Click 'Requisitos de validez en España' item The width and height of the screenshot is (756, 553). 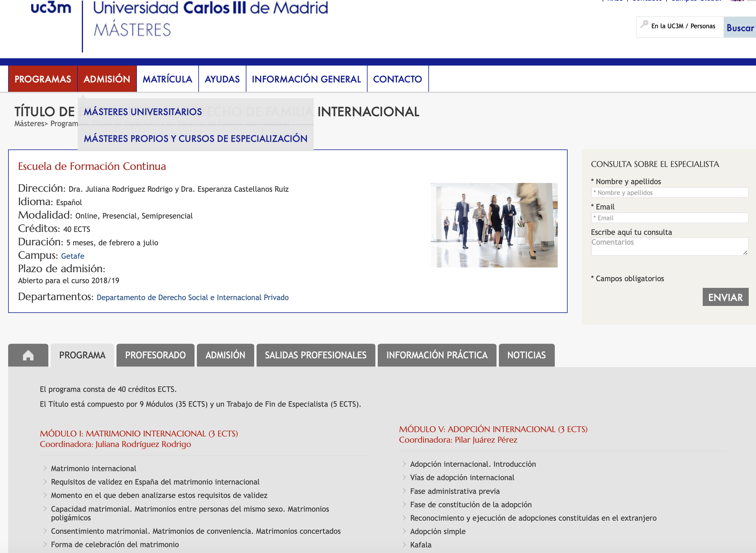[x=155, y=482]
